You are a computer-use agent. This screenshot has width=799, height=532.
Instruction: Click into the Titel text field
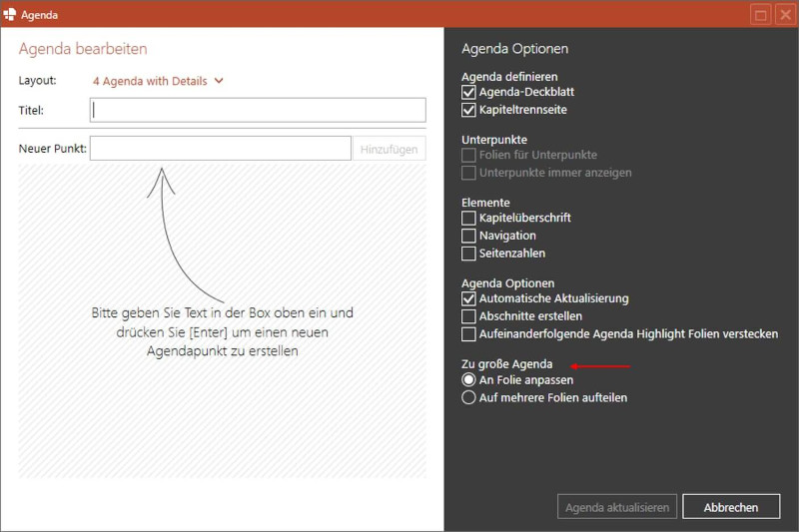(258, 110)
